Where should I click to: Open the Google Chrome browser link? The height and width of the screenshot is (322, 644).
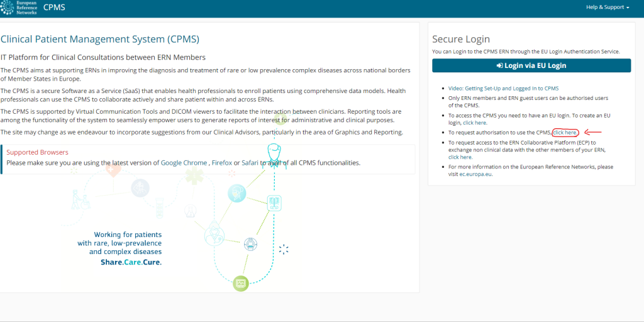click(184, 163)
